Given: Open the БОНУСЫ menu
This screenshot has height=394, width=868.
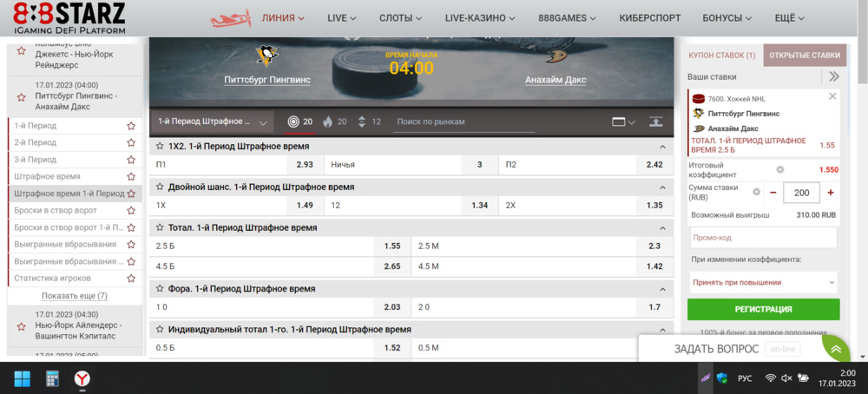Looking at the screenshot, I should point(727,18).
